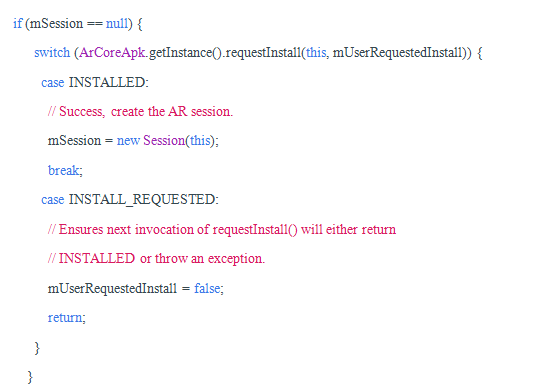Click the mUserRequestedInstall argument in the switch line
Screen dimensions: 533x391
click(x=398, y=53)
